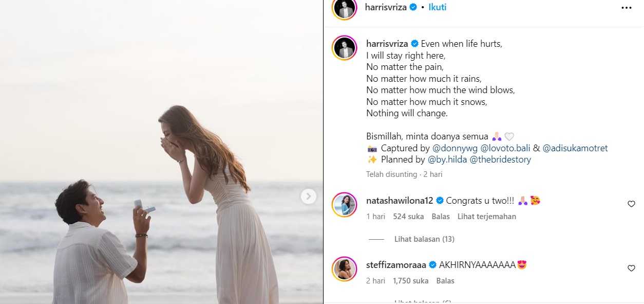The width and height of the screenshot is (644, 304).
Task: Advance to the next photo with the arrow
Action: (308, 196)
